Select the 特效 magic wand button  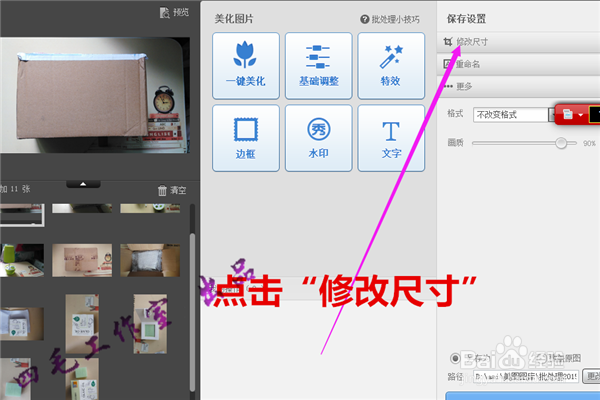coord(391,66)
